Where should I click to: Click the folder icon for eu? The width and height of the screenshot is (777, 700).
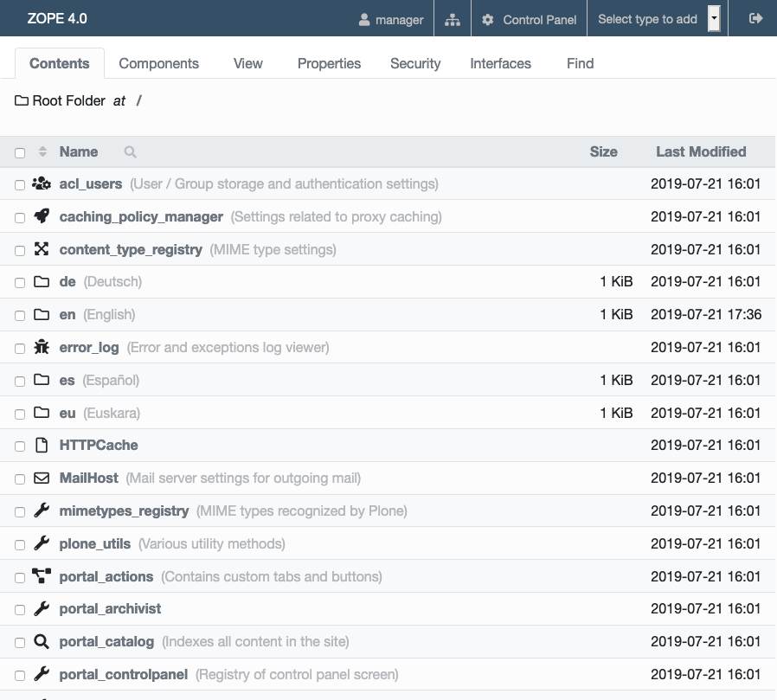point(42,413)
